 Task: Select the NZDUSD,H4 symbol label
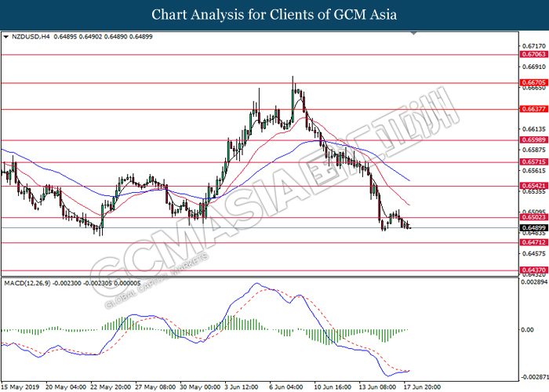pos(31,37)
